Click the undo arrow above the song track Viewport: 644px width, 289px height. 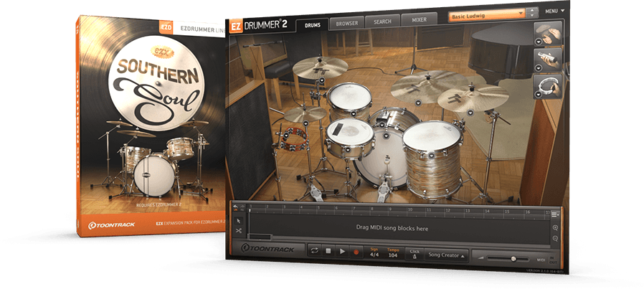click(236, 207)
